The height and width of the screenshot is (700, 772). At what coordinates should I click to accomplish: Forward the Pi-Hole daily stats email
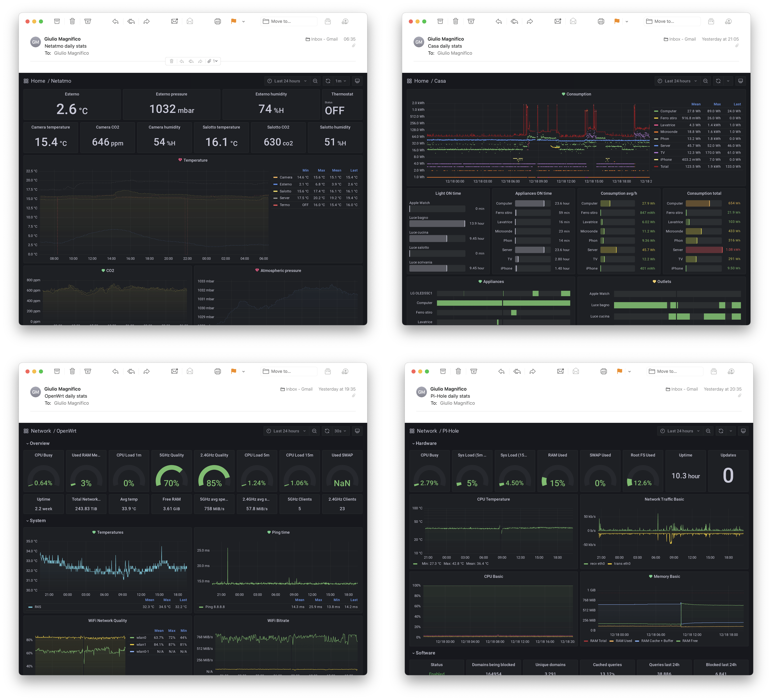pyautogui.click(x=533, y=371)
